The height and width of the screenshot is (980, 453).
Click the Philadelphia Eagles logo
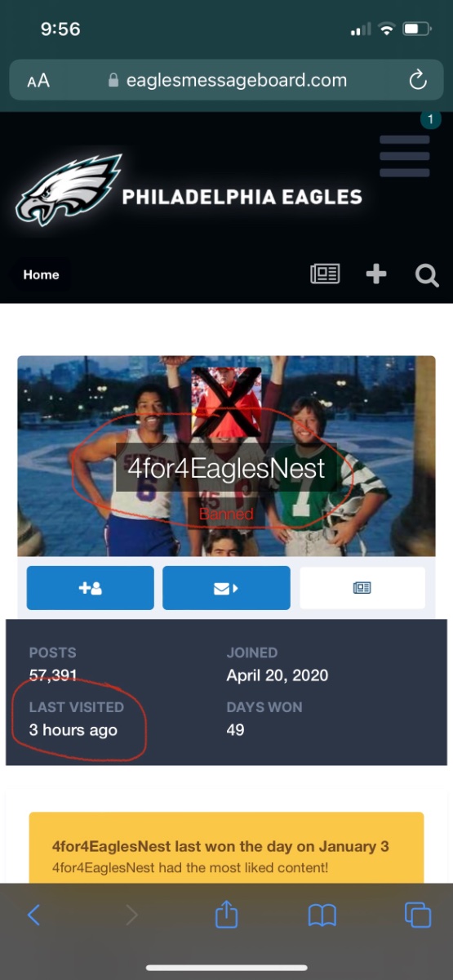coord(68,189)
